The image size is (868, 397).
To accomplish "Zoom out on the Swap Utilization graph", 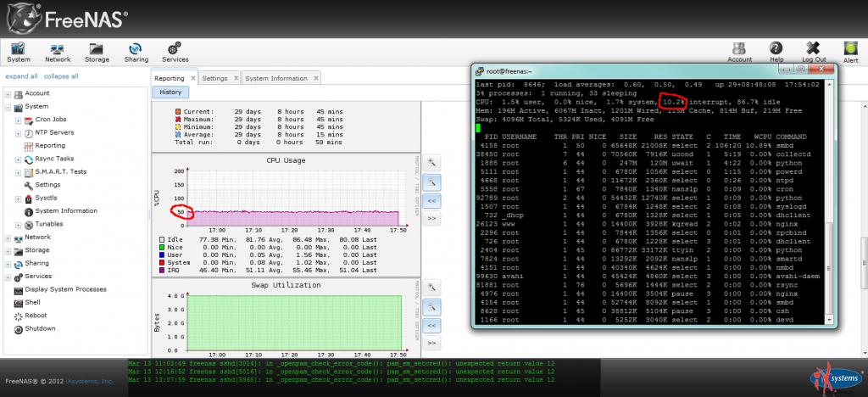I will click(x=431, y=305).
